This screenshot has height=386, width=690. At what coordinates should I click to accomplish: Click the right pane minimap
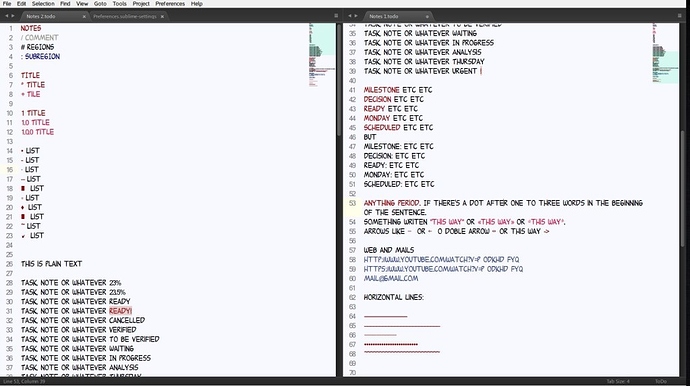pyautogui.click(x=665, y=53)
